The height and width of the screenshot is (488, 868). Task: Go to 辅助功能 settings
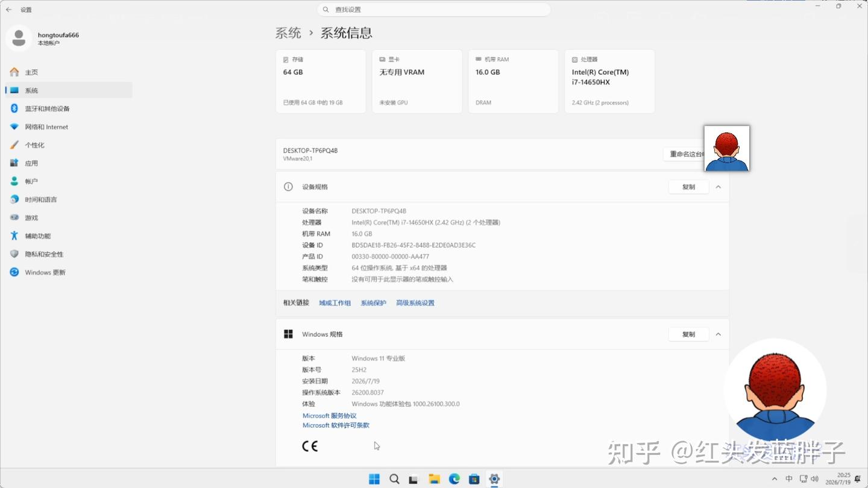(69, 236)
